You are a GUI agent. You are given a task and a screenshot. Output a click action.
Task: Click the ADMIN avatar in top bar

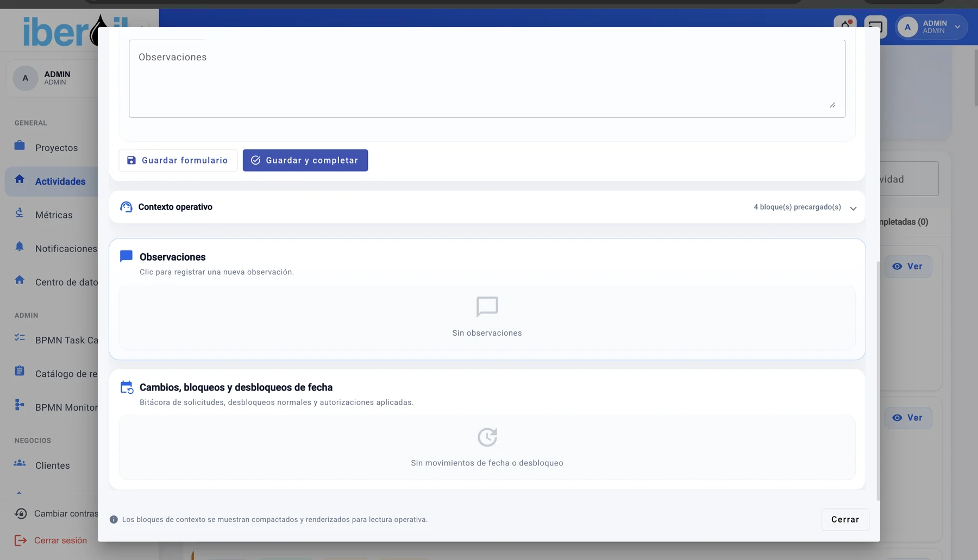pos(907,27)
